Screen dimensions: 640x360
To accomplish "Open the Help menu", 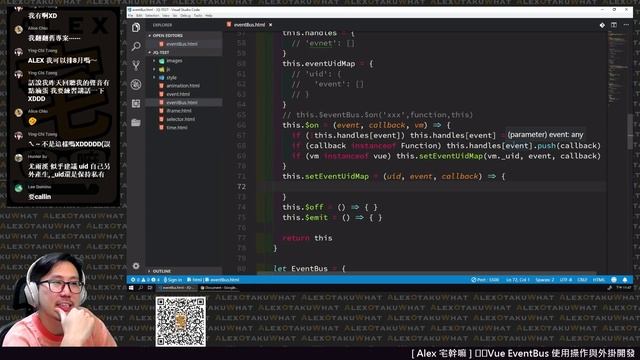I will point(209,16).
